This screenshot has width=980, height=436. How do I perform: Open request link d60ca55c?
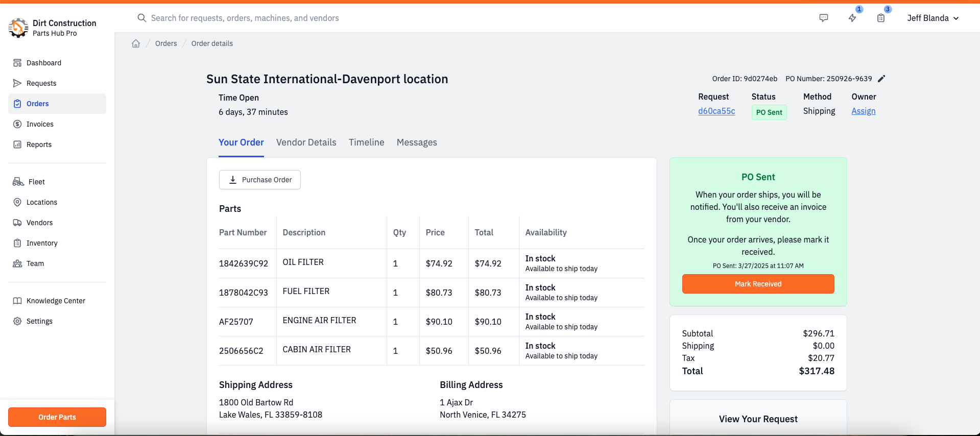point(716,111)
